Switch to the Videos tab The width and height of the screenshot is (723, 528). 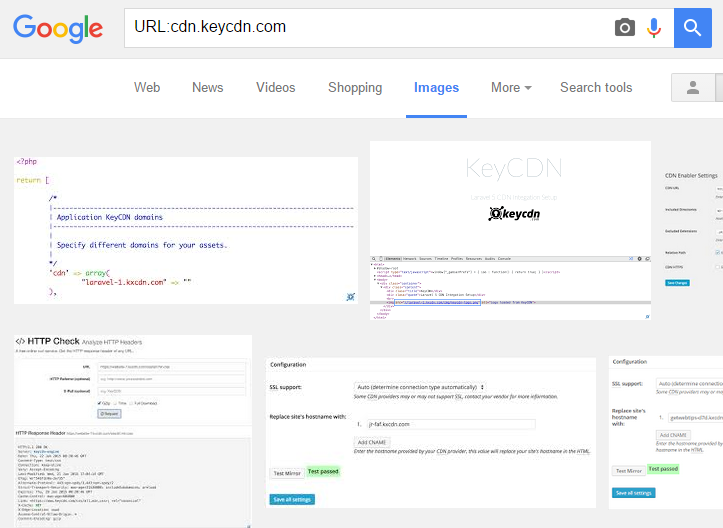[275, 87]
